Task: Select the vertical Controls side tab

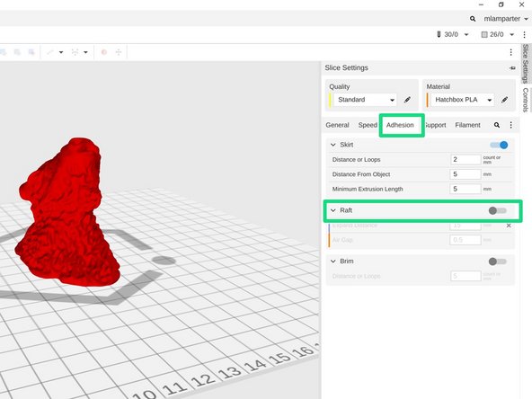Action: tap(525, 100)
